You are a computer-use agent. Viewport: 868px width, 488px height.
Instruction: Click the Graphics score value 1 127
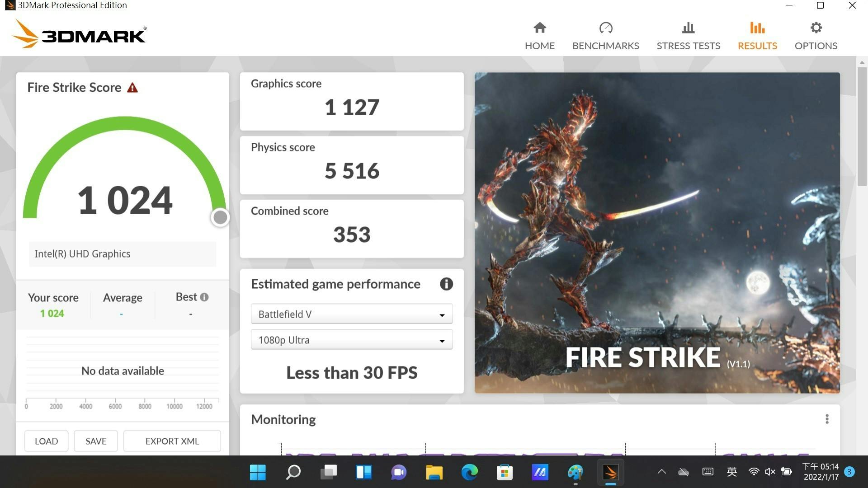352,108
